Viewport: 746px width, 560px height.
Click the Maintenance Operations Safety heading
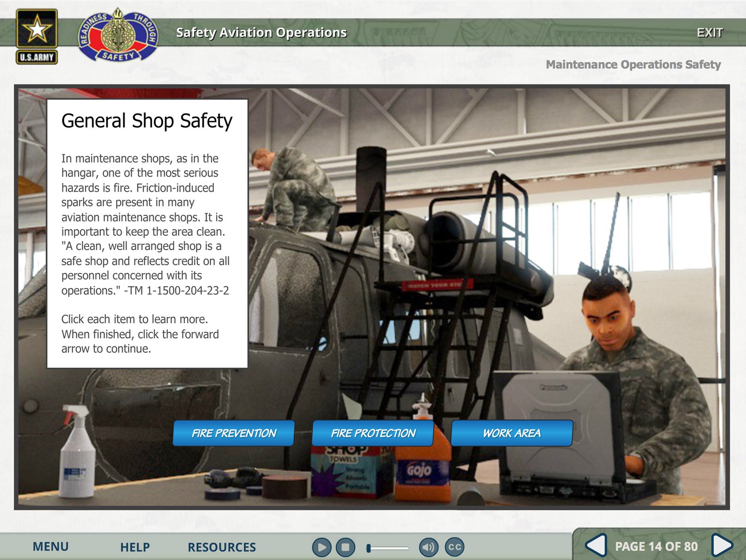coord(633,64)
